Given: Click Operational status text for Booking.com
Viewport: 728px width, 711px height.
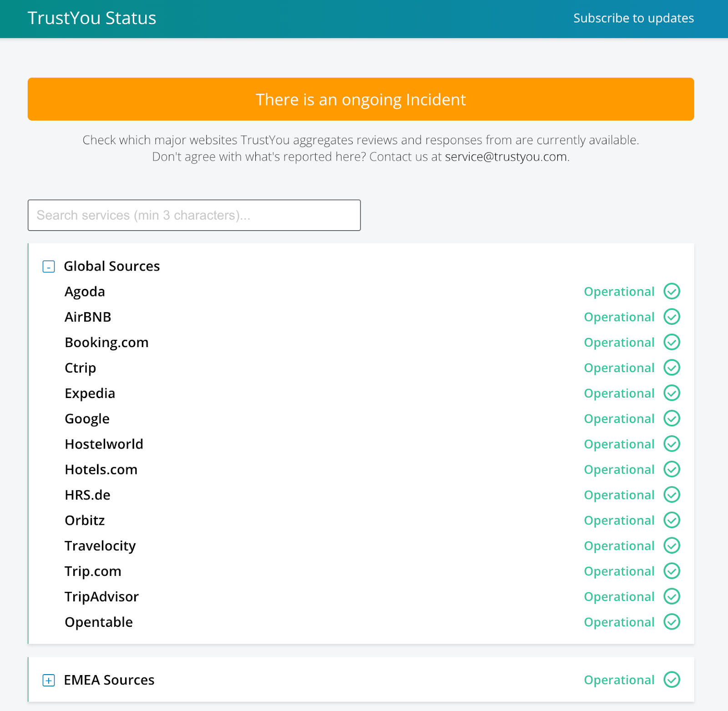Looking at the screenshot, I should click(x=619, y=343).
